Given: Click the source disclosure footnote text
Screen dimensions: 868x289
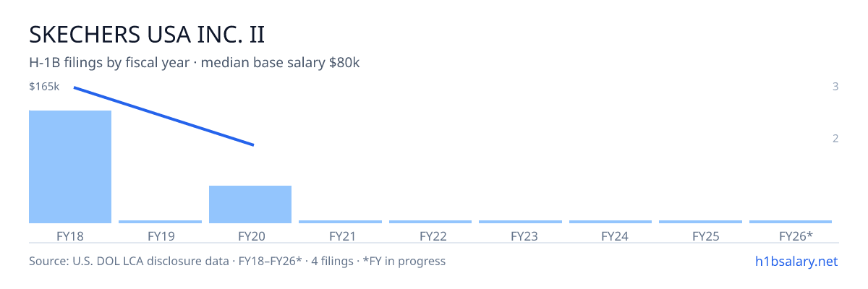Looking at the screenshot, I should (237, 261).
